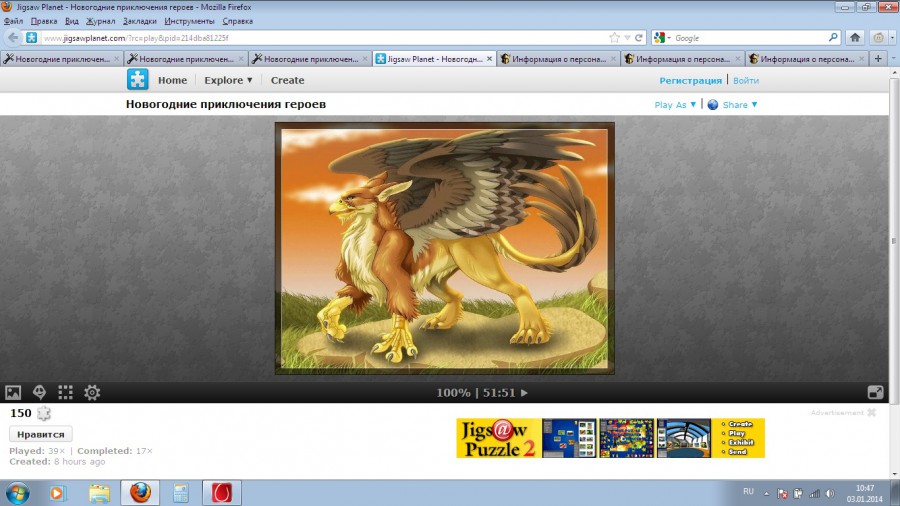The width and height of the screenshot is (900, 506).
Task: Open the Инструменты menu
Action: (189, 21)
